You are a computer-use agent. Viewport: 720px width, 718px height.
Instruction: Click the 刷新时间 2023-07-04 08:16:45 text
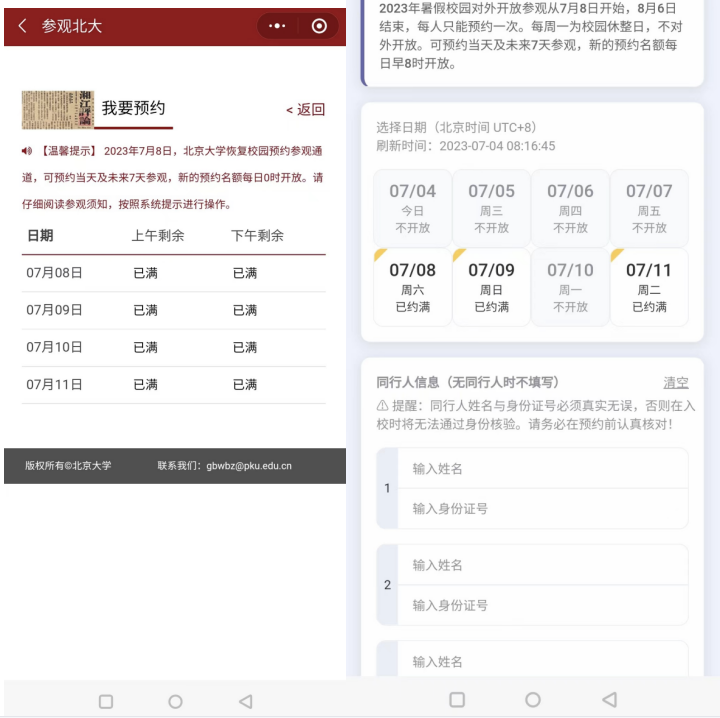(x=466, y=146)
